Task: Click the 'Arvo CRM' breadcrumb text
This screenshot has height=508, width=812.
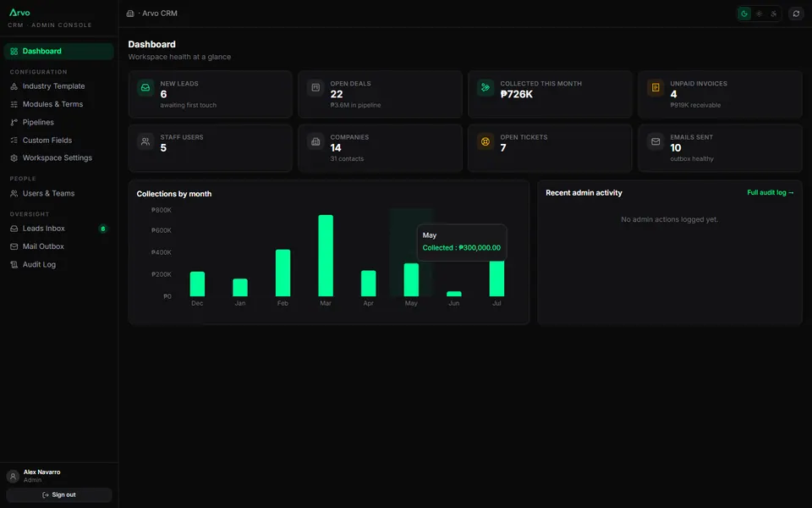Action: (160, 14)
